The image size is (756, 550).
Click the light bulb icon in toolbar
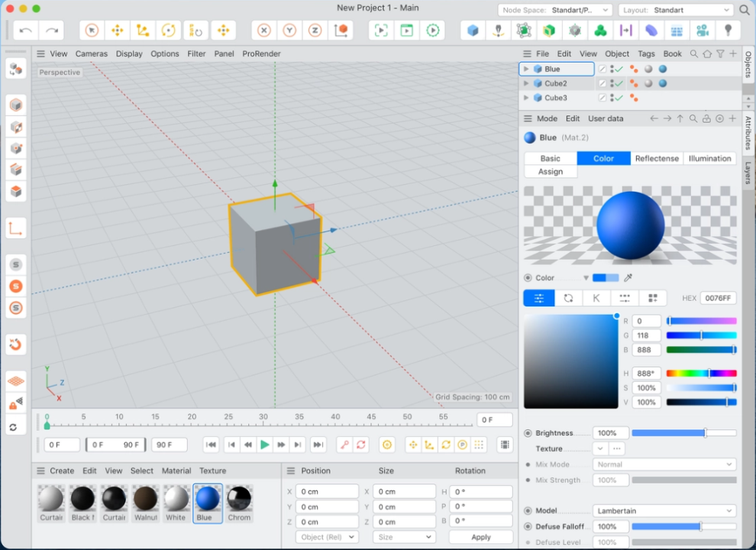click(x=728, y=31)
